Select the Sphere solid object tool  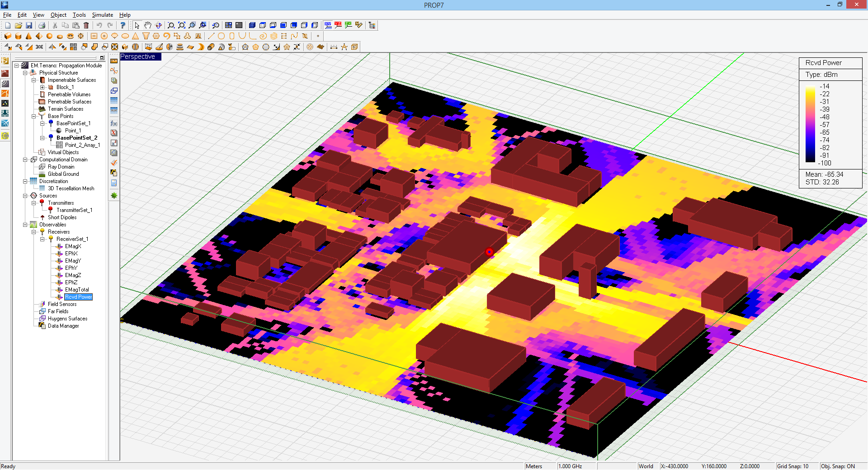pyautogui.click(x=49, y=36)
